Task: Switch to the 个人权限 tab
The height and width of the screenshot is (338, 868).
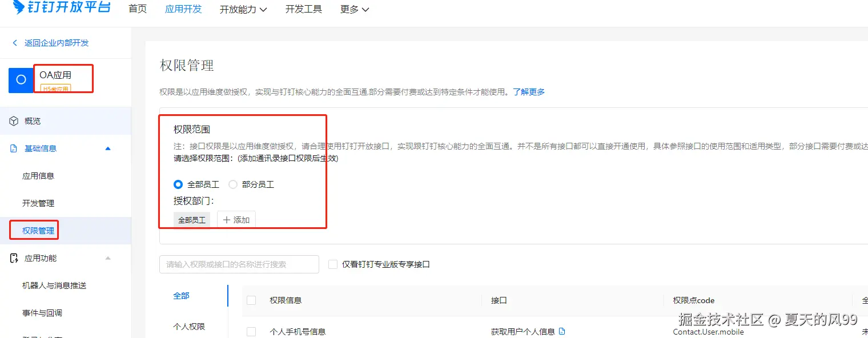Action: point(188,325)
